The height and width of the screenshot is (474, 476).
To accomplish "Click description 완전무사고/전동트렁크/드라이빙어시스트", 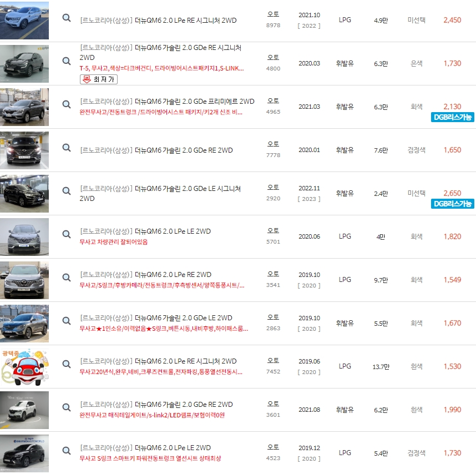I will (161, 112).
